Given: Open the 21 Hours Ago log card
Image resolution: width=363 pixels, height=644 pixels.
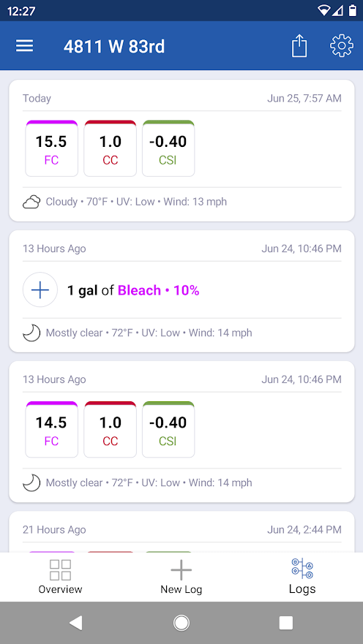Looking at the screenshot, I should [x=181, y=532].
